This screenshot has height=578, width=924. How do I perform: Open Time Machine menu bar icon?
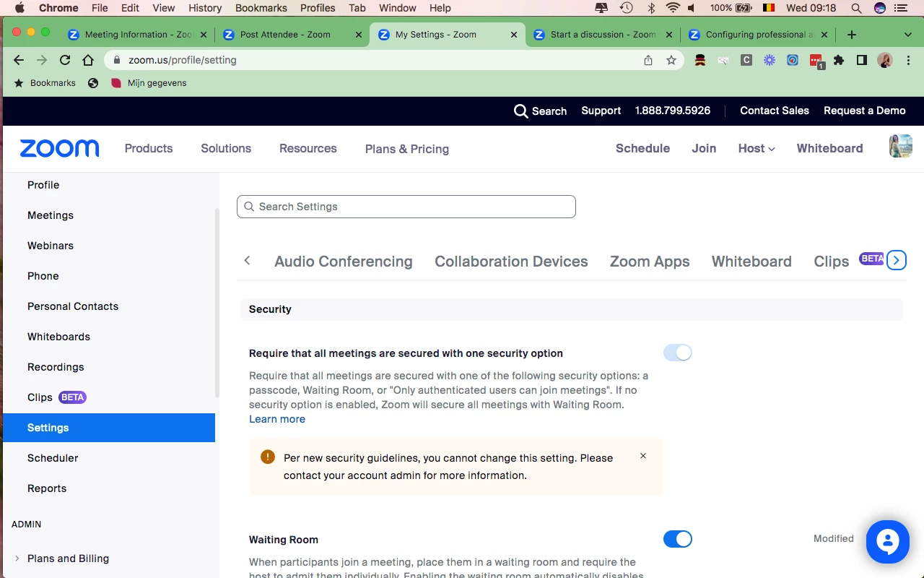[x=626, y=8]
